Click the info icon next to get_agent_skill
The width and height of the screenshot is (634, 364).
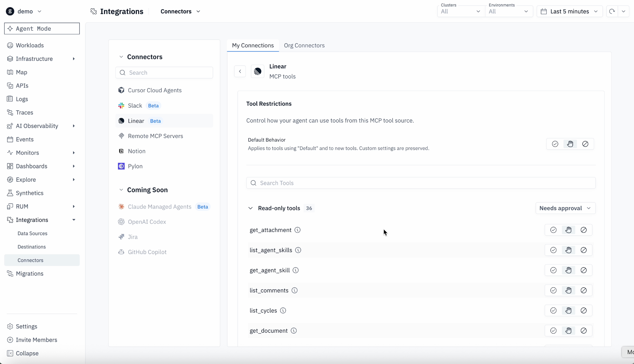(296, 270)
